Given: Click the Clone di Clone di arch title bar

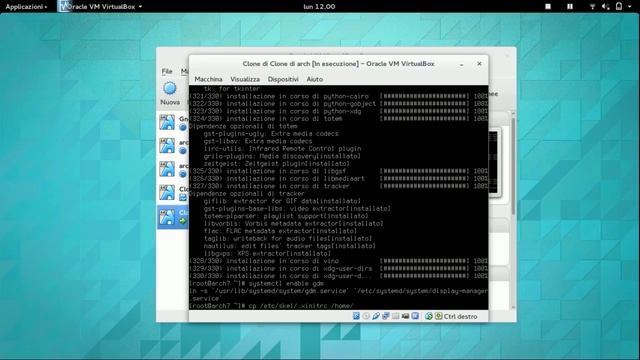Looking at the screenshot, I should 338,64.
